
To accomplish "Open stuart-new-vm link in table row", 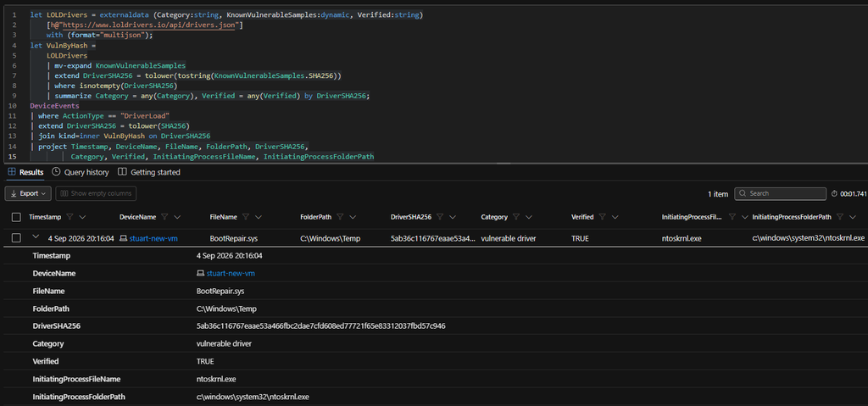I will click(153, 238).
